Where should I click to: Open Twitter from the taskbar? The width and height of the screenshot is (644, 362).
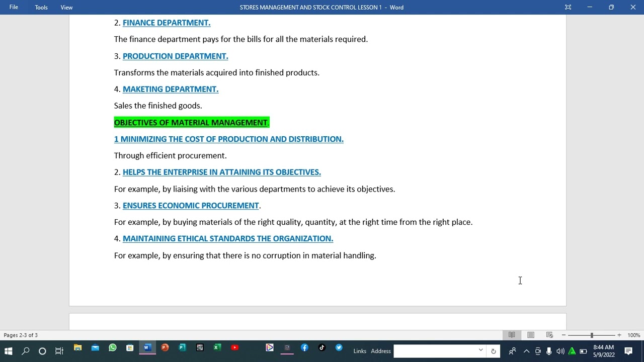(339, 347)
